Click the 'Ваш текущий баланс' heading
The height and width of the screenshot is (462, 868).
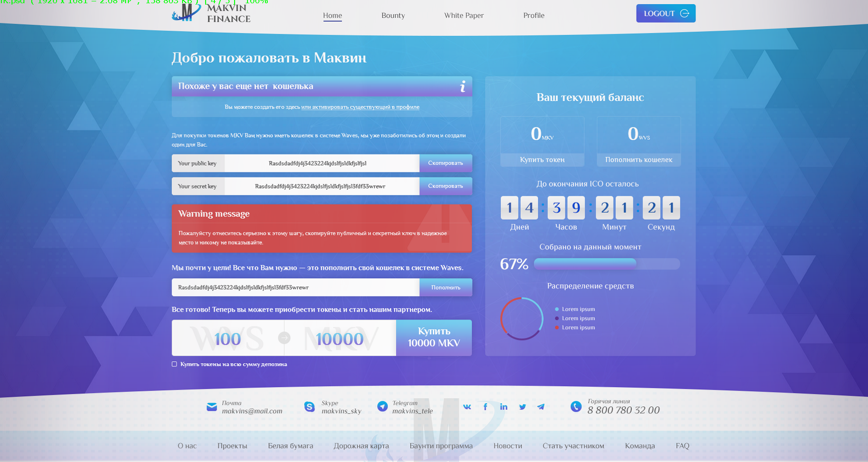[590, 97]
